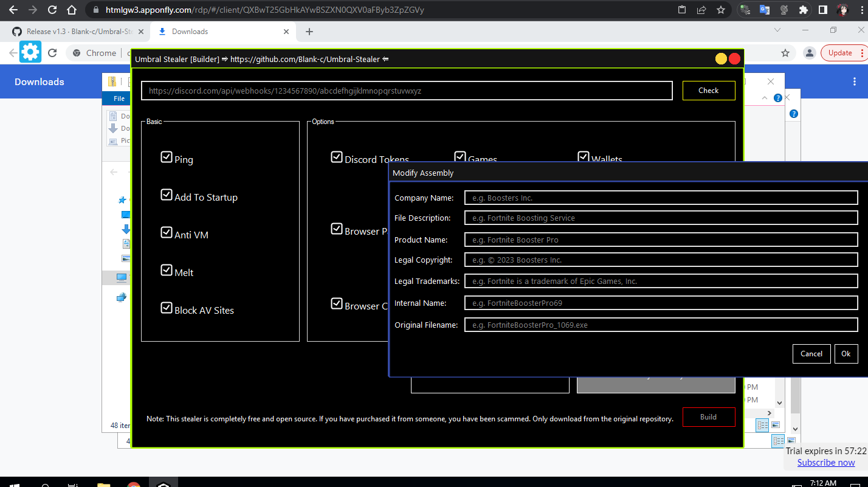This screenshot has height=487, width=868.
Task: Select the Details view icon in Explorer
Action: [x=762, y=425]
